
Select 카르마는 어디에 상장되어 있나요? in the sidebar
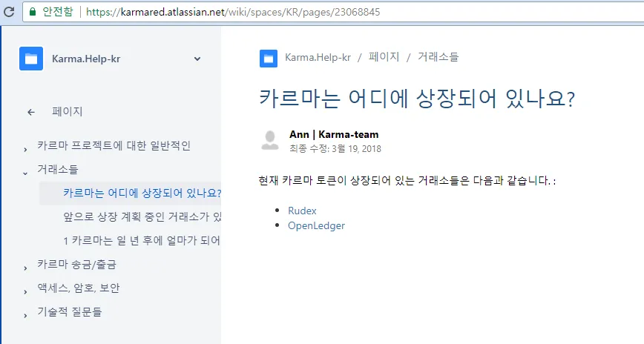point(142,193)
